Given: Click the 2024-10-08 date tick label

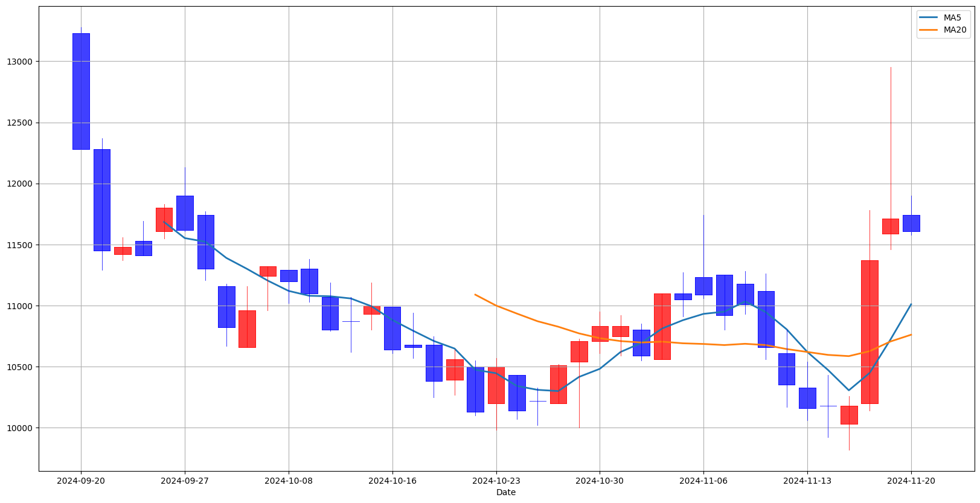Looking at the screenshot, I should 289,481.
